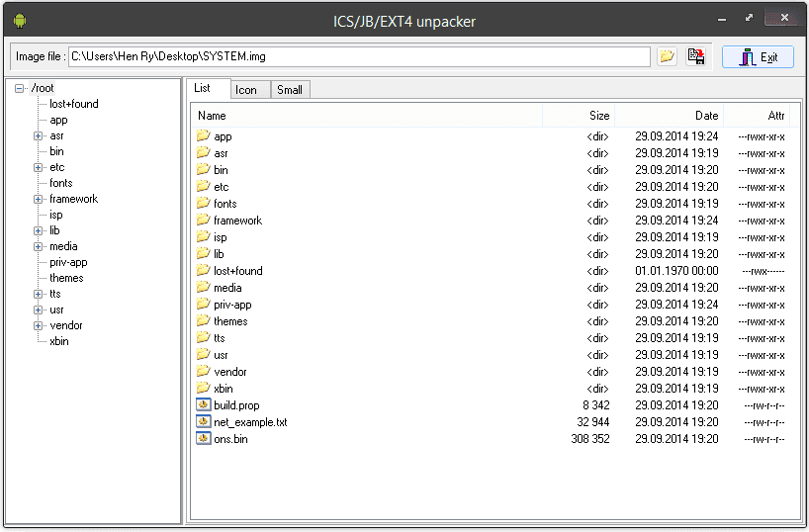809x532 pixels.
Task: Select lost+found in the tree
Action: pos(74,104)
